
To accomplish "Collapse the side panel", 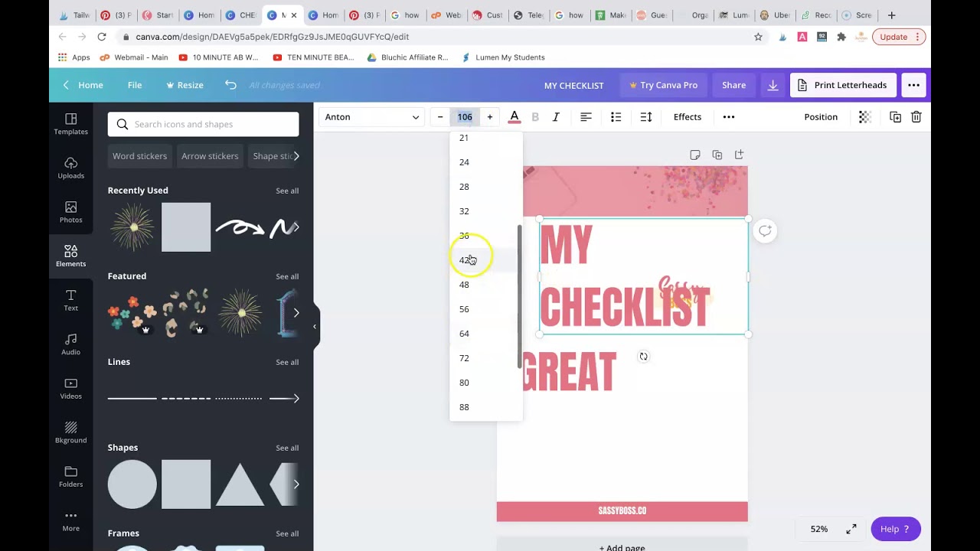I will [314, 327].
